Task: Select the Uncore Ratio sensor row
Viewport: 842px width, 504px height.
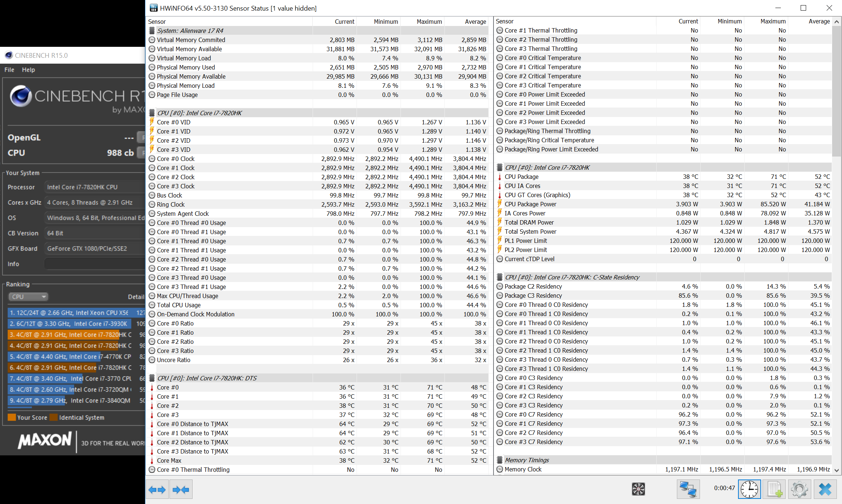Action: point(318,360)
